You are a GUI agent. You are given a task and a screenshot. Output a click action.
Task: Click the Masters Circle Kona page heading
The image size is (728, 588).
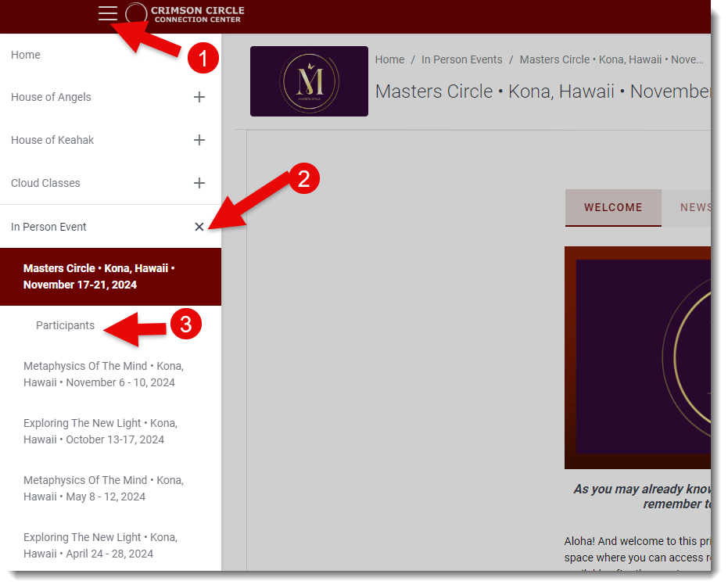coord(543,91)
